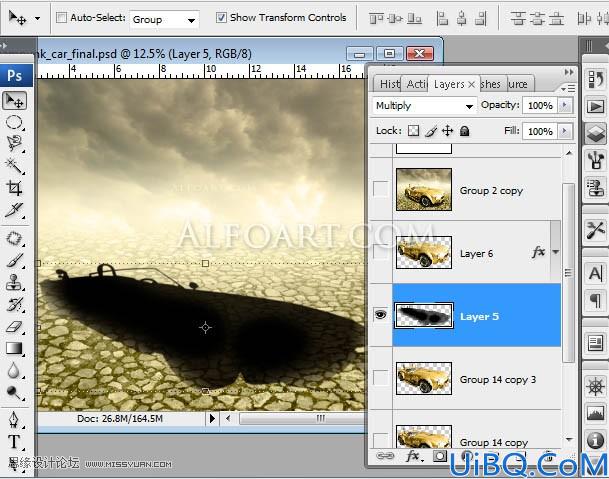Select the Layer 5 shadow thumbnail
Viewport: 609px width, 479px height.
click(x=424, y=315)
